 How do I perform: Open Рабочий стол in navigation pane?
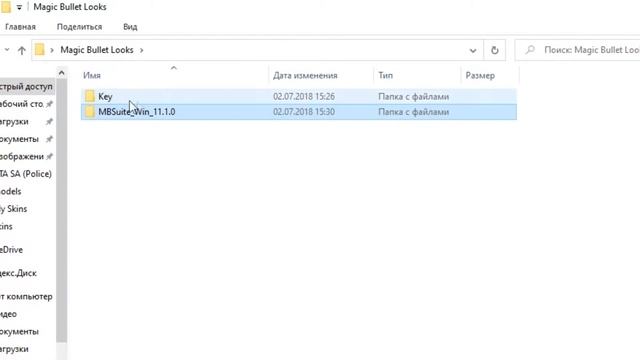(22, 104)
